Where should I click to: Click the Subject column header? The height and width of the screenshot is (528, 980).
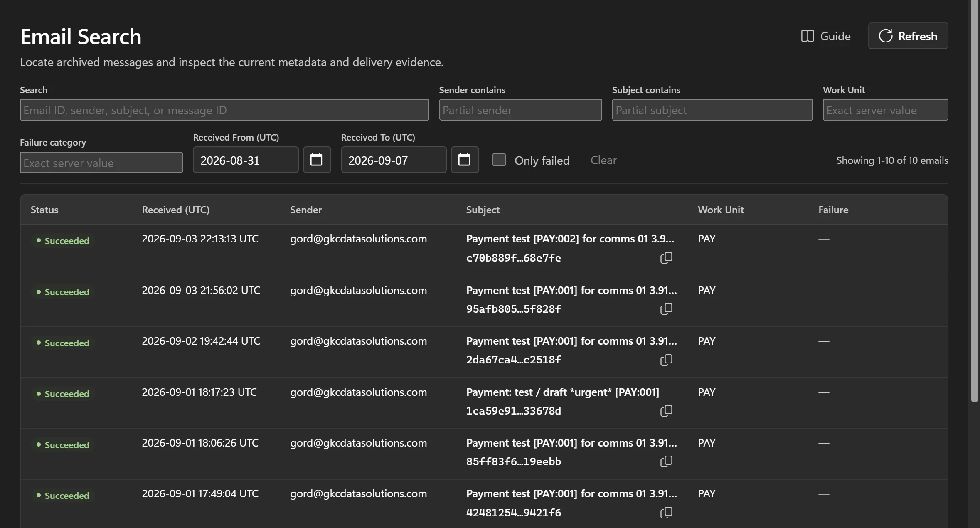483,210
